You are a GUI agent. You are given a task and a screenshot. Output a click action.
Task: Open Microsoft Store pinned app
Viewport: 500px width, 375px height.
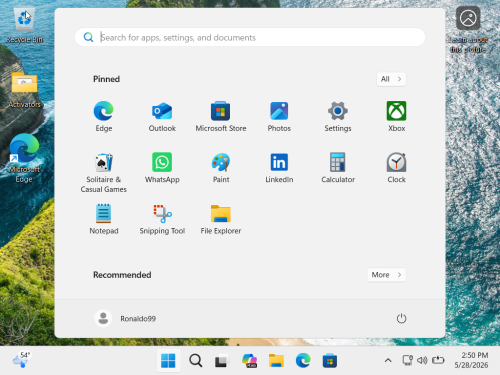click(221, 116)
